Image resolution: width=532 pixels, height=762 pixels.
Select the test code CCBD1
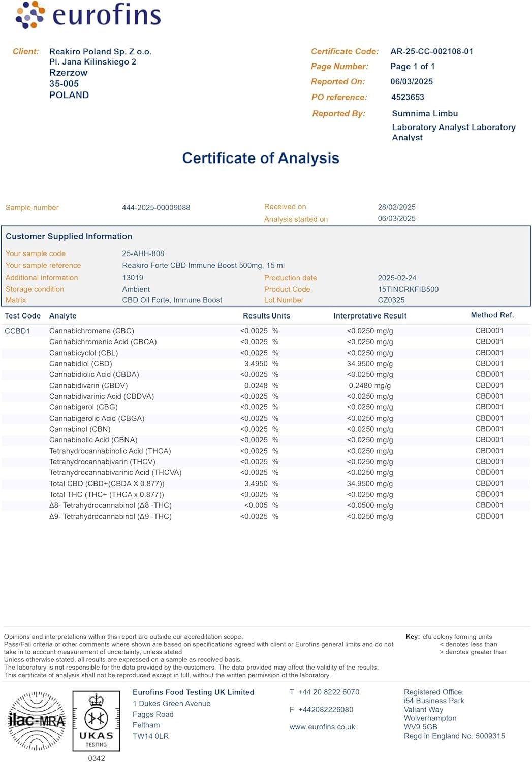17,331
